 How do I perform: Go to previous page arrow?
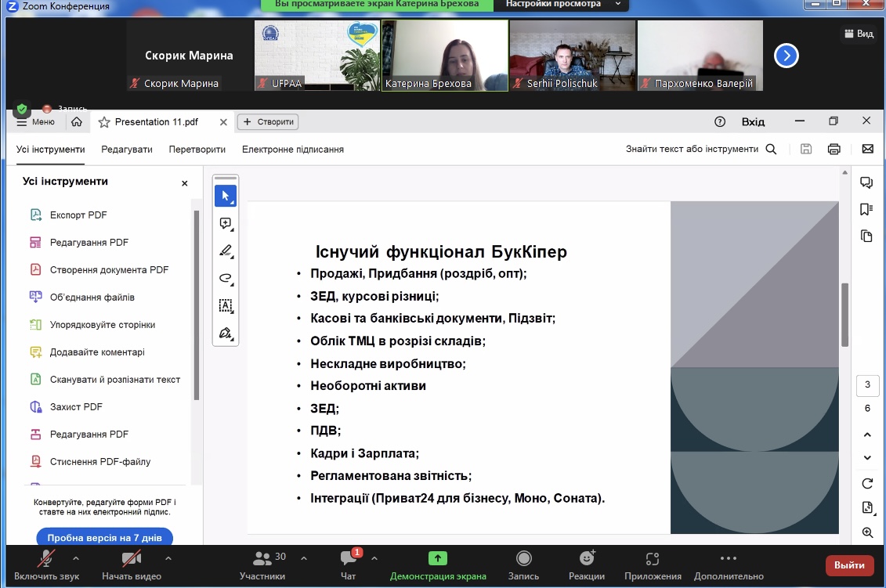click(x=867, y=435)
